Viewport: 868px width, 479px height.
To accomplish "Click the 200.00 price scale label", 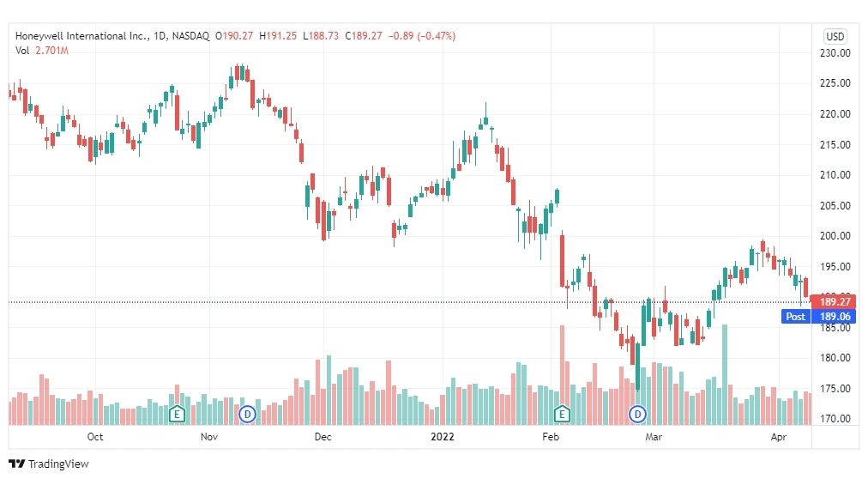I will (835, 236).
